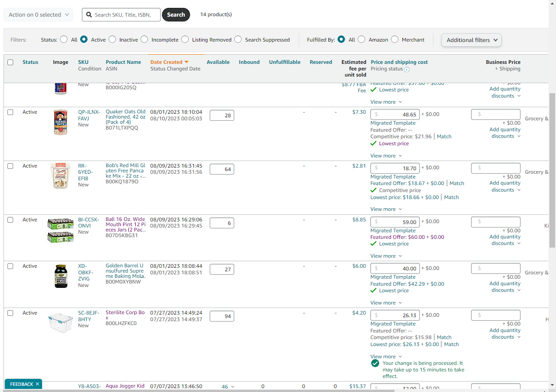Open Bob's Red Mill pancake mix image

tap(60, 176)
